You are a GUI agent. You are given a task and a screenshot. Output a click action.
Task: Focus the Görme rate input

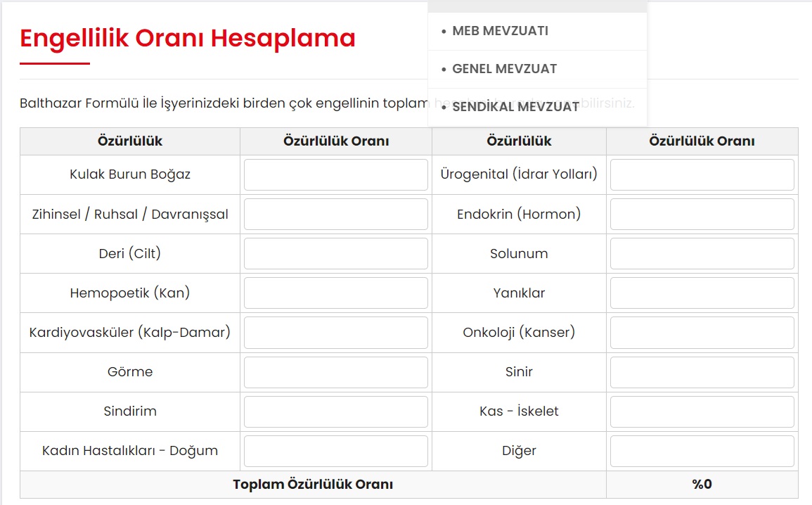[335, 372]
